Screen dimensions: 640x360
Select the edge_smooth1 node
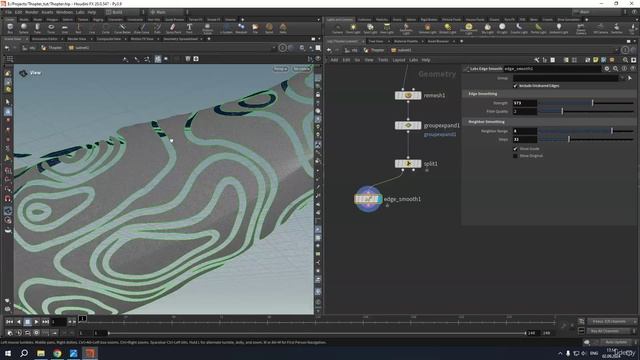tap(368, 199)
